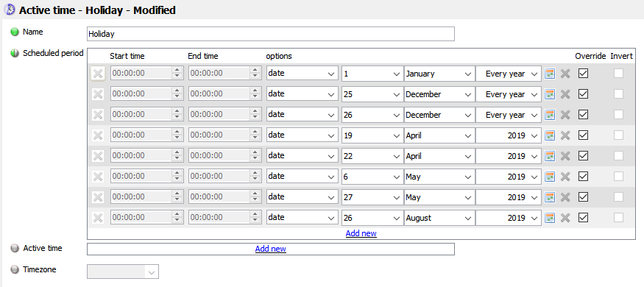Click the Name input field containing Holiday
Screen dimensions: 644x287
[271, 34]
